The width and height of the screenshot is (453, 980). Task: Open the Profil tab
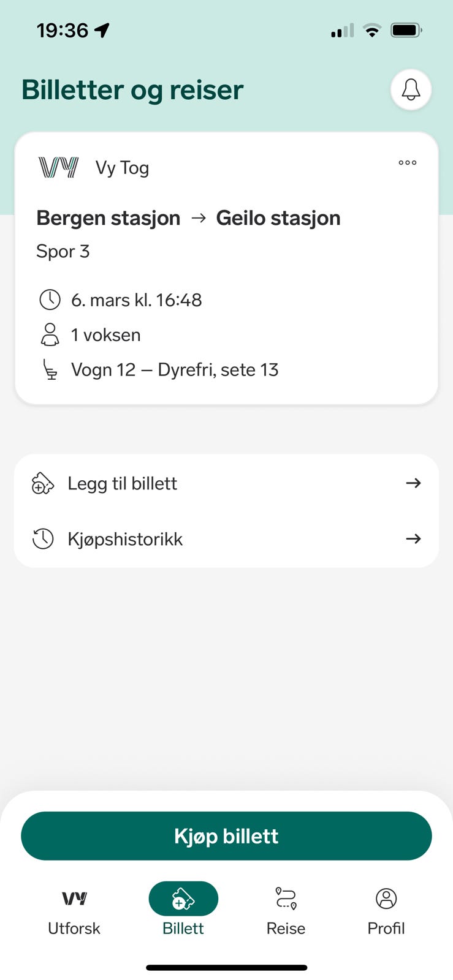pos(386,913)
